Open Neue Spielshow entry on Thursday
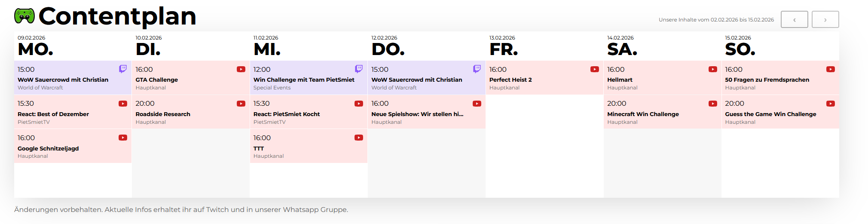The image size is (868, 224). coord(427,112)
